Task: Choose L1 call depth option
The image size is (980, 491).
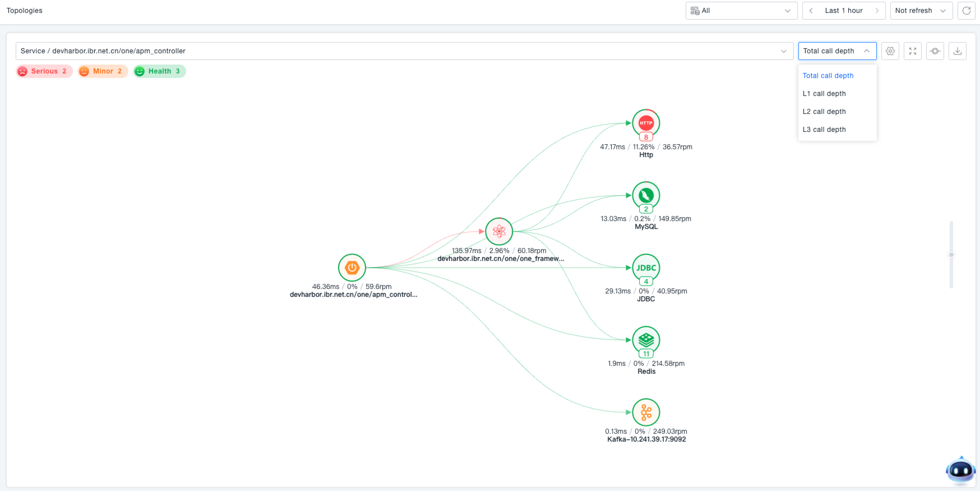Action: 824,94
